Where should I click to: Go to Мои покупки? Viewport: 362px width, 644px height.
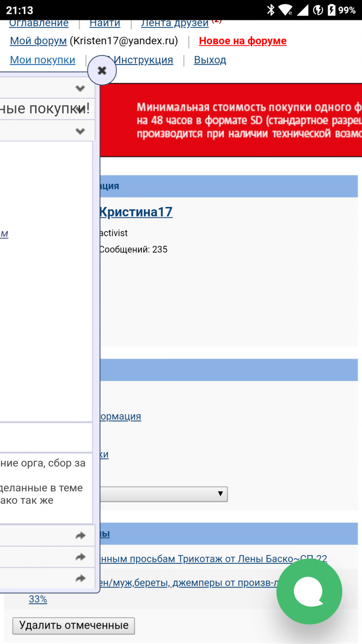(x=43, y=60)
